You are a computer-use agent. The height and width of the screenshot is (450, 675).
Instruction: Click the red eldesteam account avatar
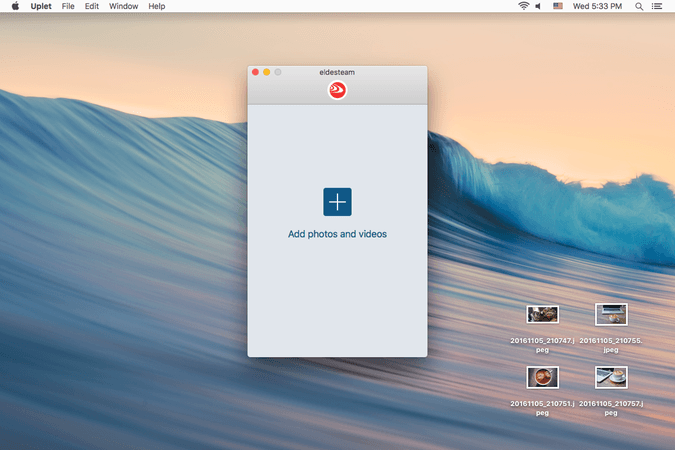337,90
